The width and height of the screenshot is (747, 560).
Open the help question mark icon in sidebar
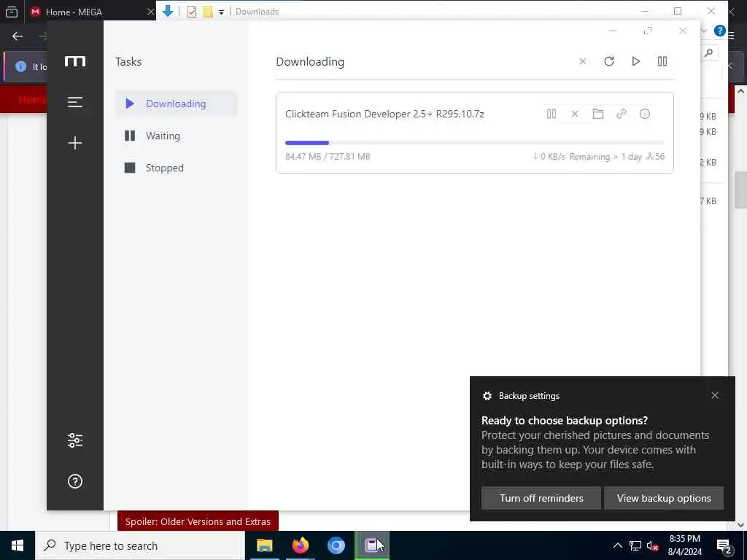click(75, 481)
